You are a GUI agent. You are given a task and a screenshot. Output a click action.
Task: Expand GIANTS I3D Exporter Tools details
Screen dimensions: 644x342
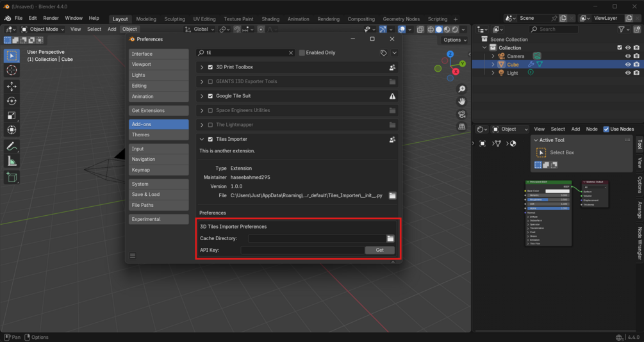[x=202, y=82]
